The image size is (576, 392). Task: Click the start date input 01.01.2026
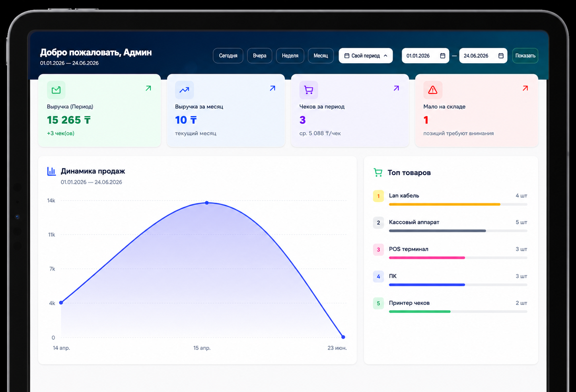tap(425, 56)
